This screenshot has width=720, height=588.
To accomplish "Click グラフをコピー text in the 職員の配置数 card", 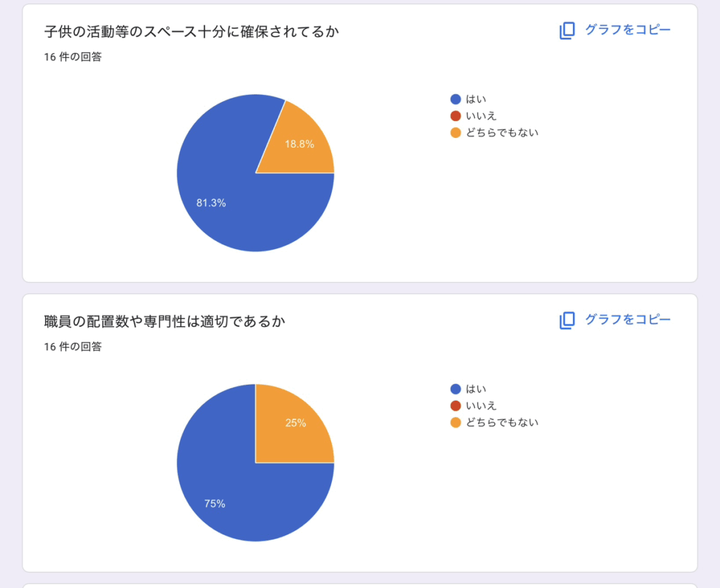I will pos(628,320).
